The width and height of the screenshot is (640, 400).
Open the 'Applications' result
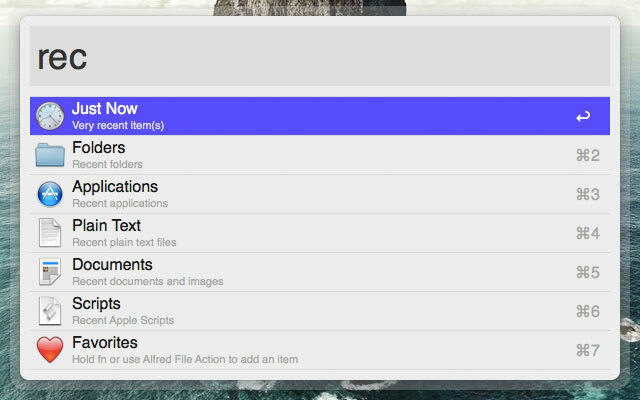pyautogui.click(x=320, y=194)
